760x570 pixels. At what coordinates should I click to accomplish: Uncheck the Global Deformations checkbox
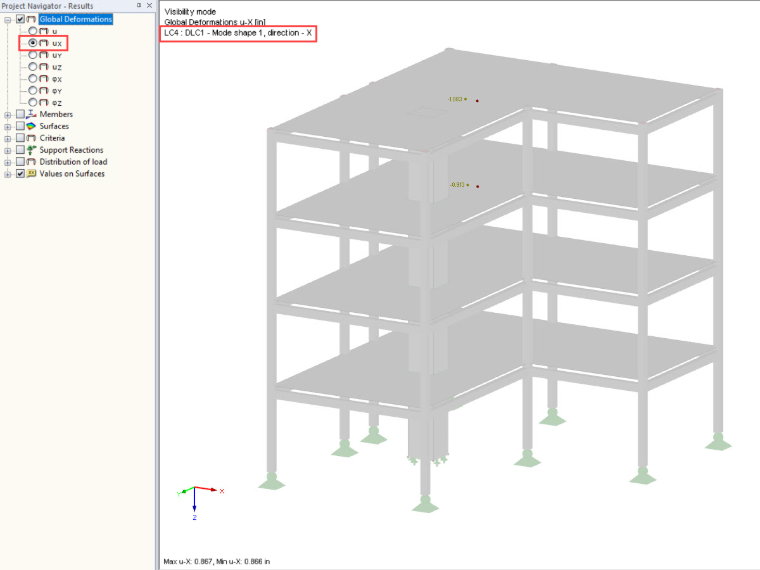coord(20,19)
